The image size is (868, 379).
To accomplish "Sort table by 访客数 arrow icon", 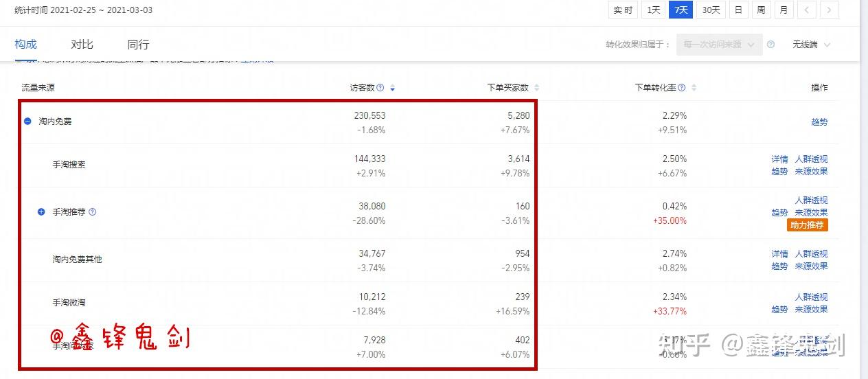I will (393, 89).
